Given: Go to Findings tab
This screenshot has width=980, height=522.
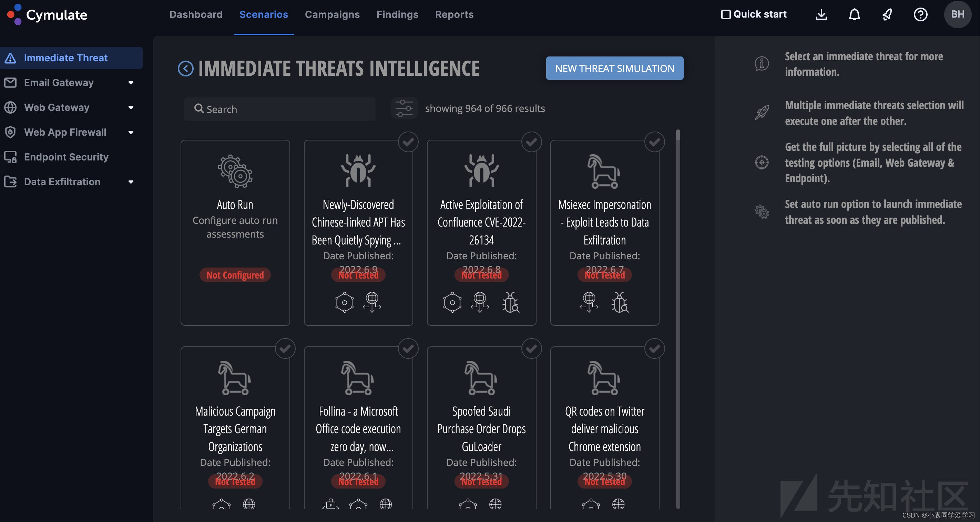Looking at the screenshot, I should point(397,14).
